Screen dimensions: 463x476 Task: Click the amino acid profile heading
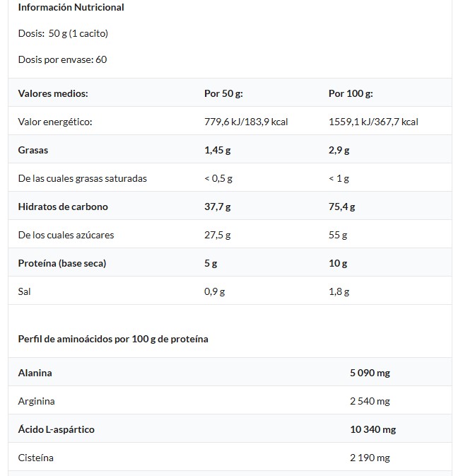pos(113,339)
